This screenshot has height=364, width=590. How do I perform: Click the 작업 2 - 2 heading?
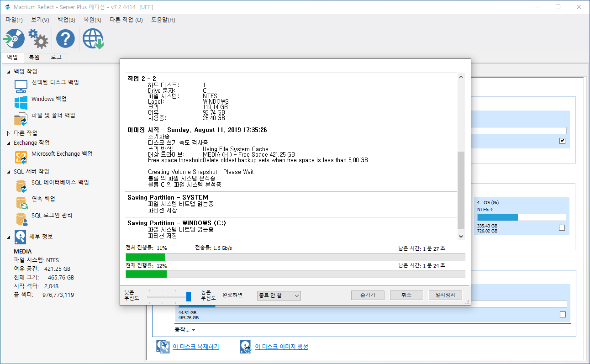click(142, 79)
